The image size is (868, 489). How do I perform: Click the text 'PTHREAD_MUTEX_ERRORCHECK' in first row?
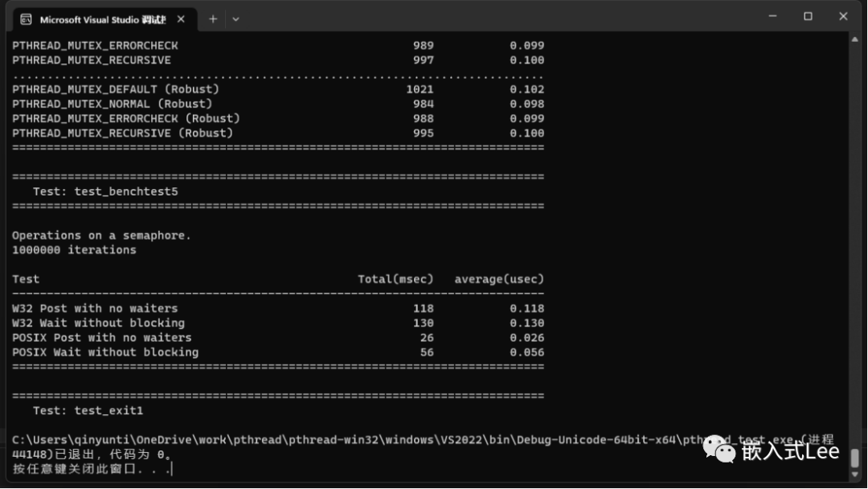click(95, 45)
